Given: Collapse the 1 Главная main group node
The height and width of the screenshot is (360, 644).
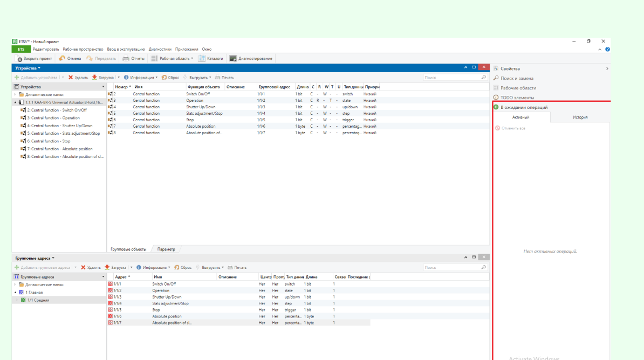Looking at the screenshot, I should coord(15,293).
